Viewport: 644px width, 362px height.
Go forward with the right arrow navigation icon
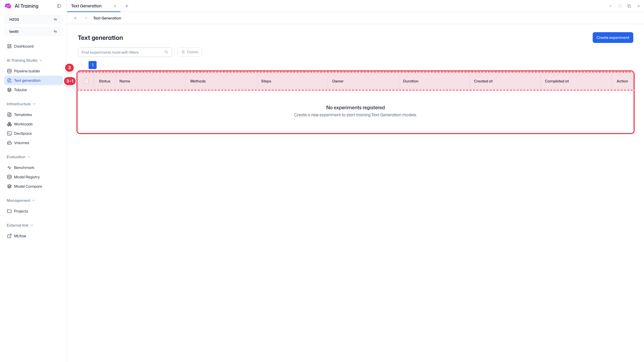click(x=86, y=18)
